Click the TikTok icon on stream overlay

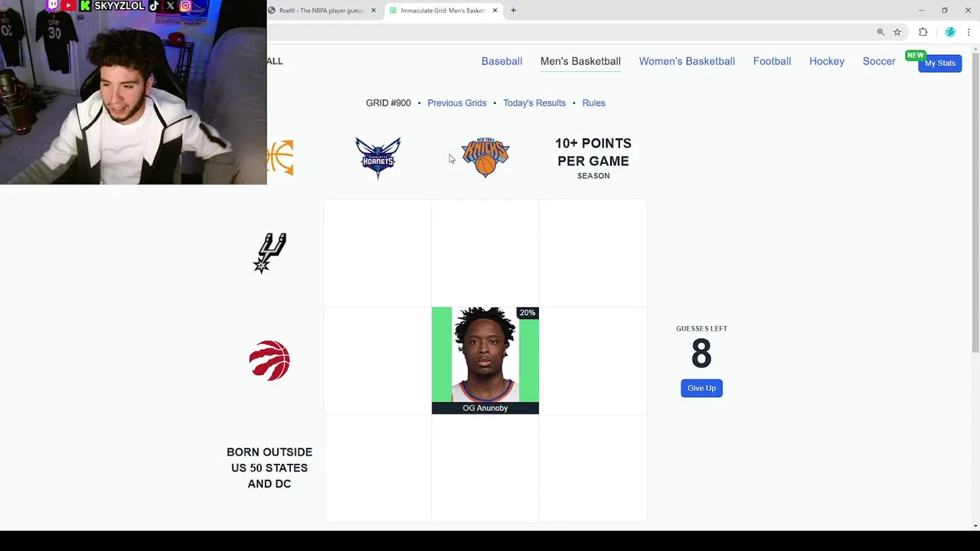coord(154,5)
